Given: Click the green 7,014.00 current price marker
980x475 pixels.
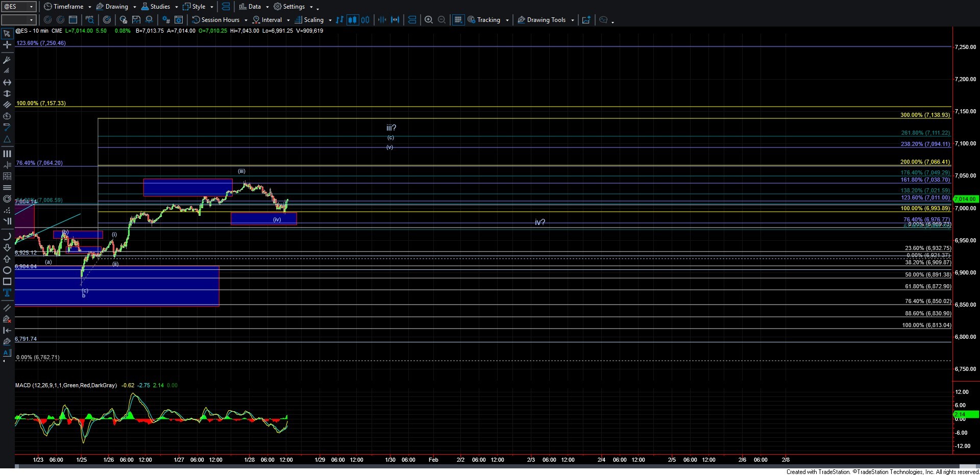Looking at the screenshot, I should pos(965,199).
